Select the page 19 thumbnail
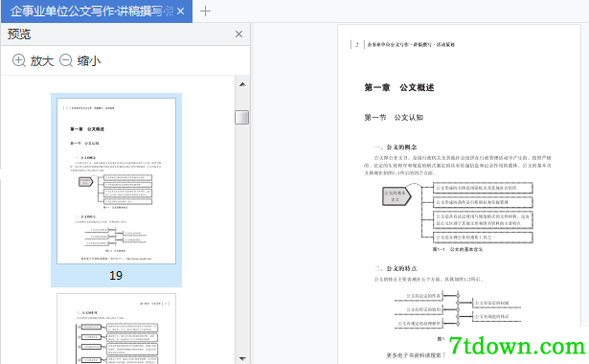Screen dimensions: 589x364 [116, 181]
